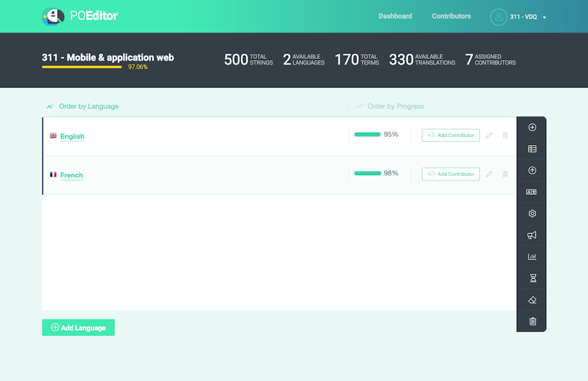The image size is (588, 381).
Task: Click the 311 - VDQ account name
Action: [x=523, y=17]
